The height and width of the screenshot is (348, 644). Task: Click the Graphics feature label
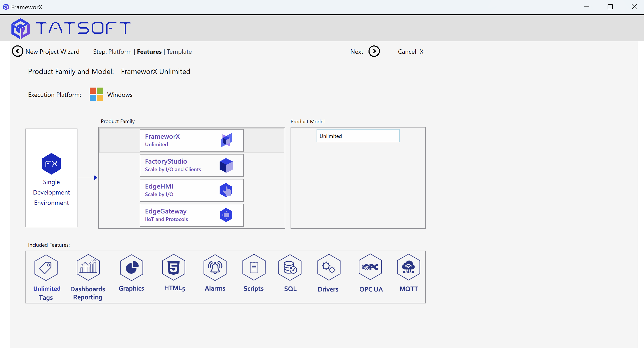tap(131, 289)
